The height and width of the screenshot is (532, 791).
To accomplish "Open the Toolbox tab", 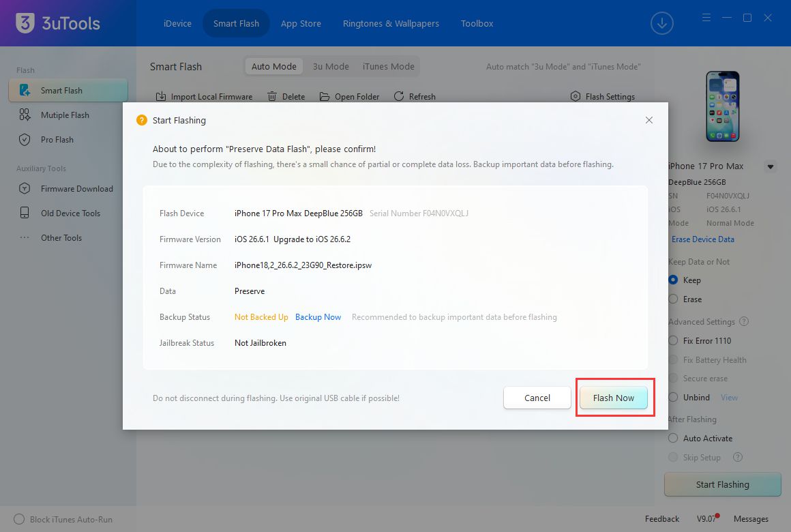I will tap(477, 23).
